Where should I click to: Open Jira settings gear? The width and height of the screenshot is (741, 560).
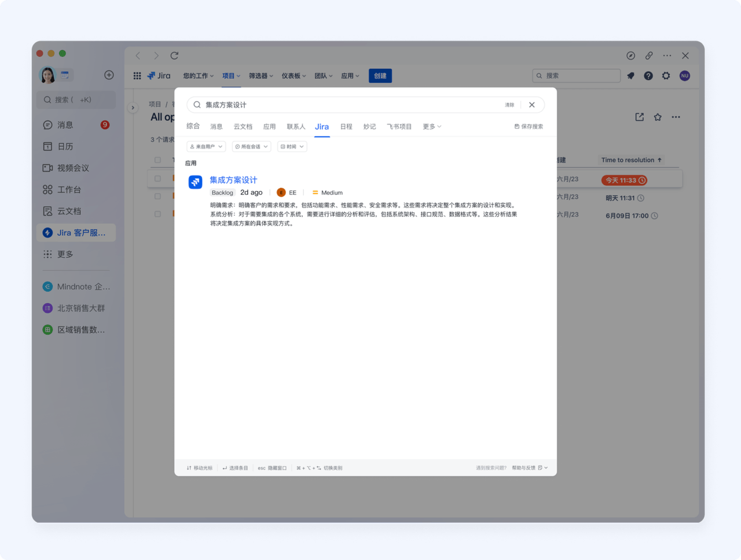tap(666, 76)
